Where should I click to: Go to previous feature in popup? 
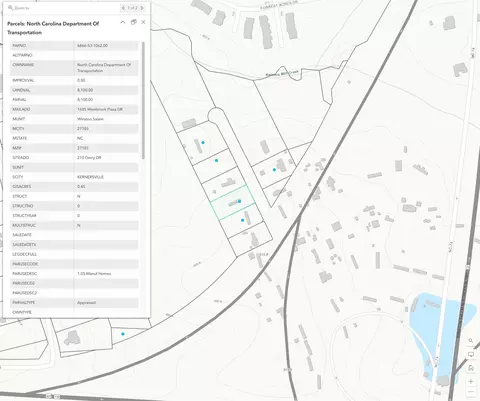pyautogui.click(x=123, y=8)
